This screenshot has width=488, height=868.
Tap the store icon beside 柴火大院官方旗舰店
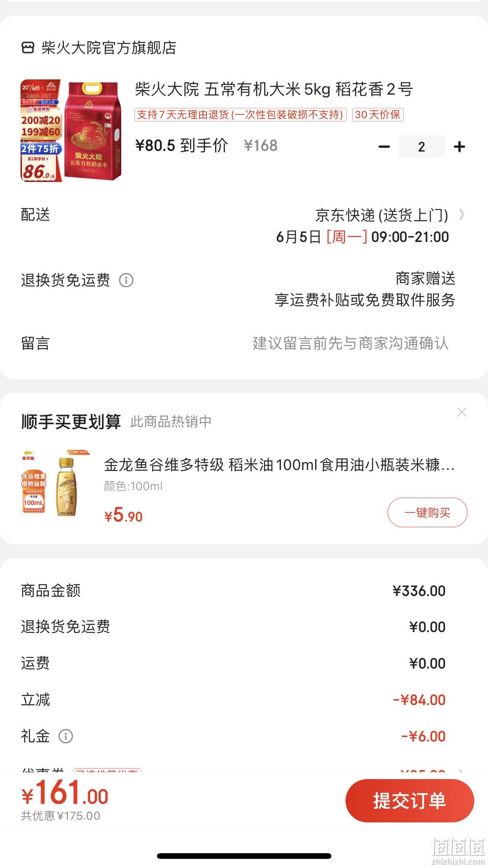pos(28,48)
